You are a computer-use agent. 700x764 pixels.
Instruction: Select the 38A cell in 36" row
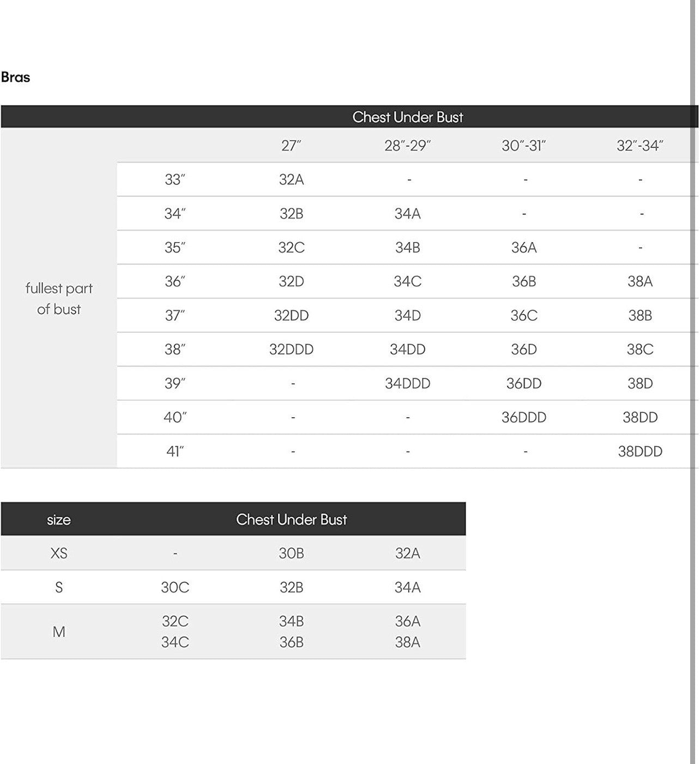pos(640,281)
